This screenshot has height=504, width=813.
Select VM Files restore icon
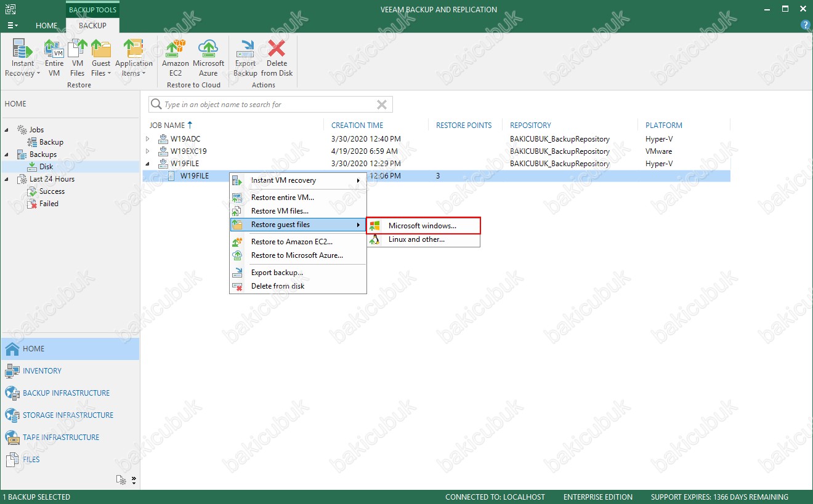tap(78, 58)
